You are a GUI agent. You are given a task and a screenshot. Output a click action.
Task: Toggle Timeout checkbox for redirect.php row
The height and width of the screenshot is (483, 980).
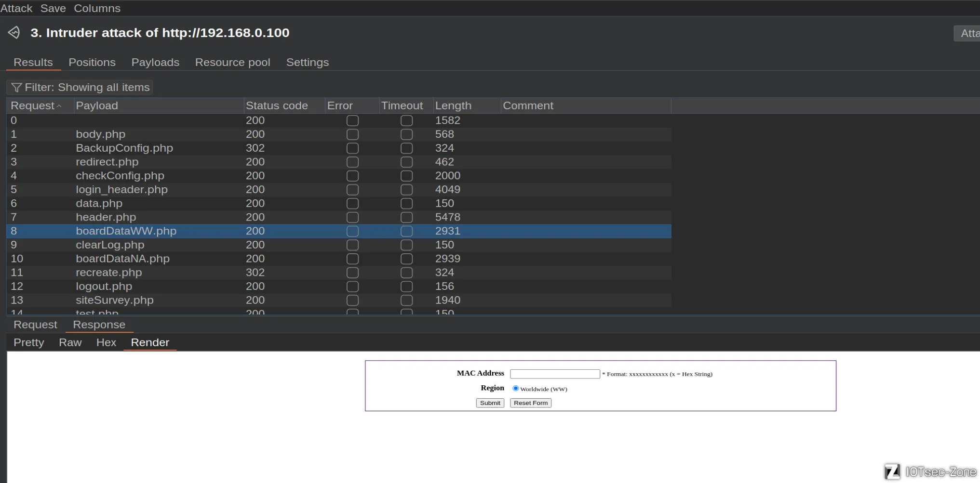[406, 162]
